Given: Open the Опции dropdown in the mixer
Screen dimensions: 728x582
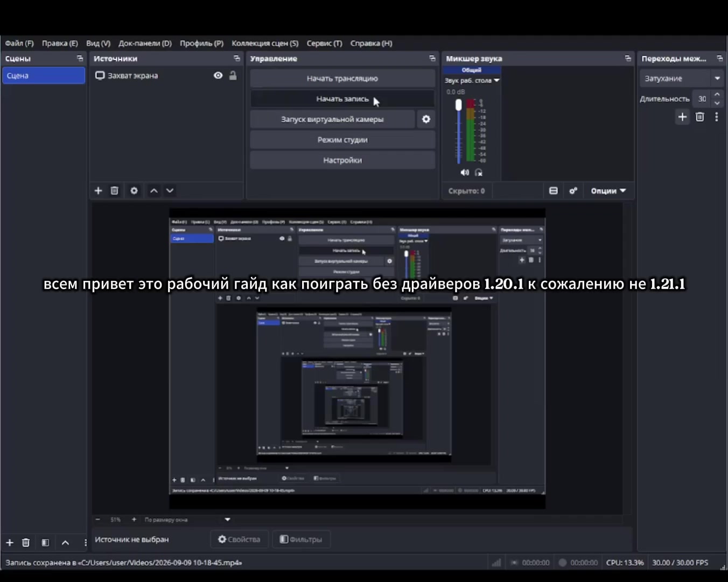Looking at the screenshot, I should pyautogui.click(x=608, y=191).
